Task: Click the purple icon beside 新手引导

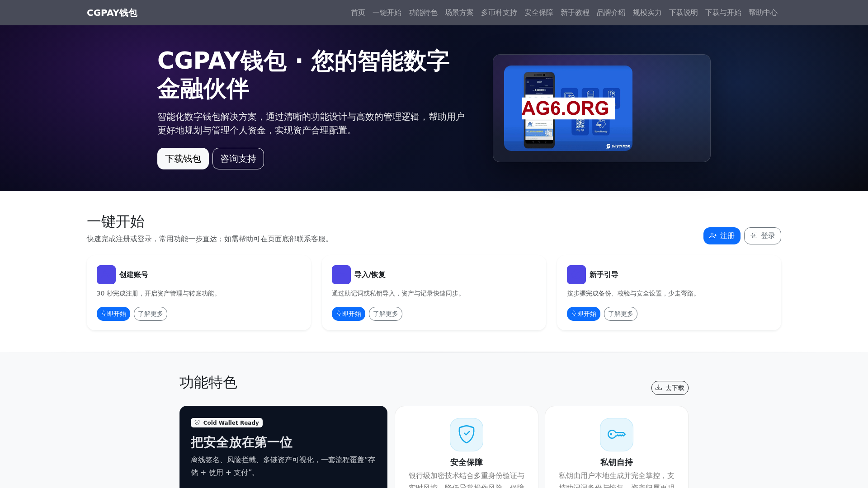Action: 576,275
